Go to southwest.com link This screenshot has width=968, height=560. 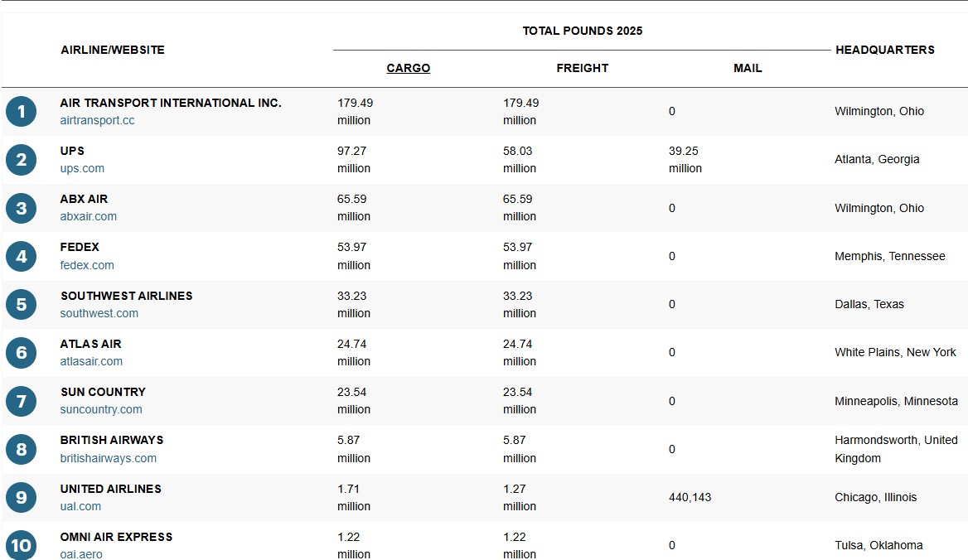point(99,313)
